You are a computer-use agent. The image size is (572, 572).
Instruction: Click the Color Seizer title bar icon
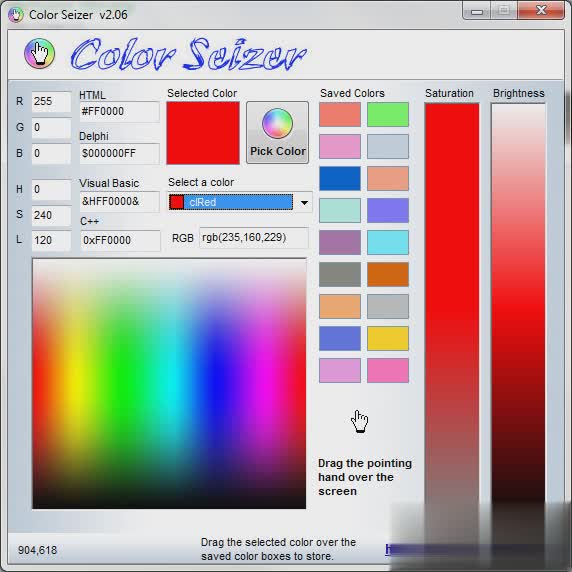pos(16,15)
